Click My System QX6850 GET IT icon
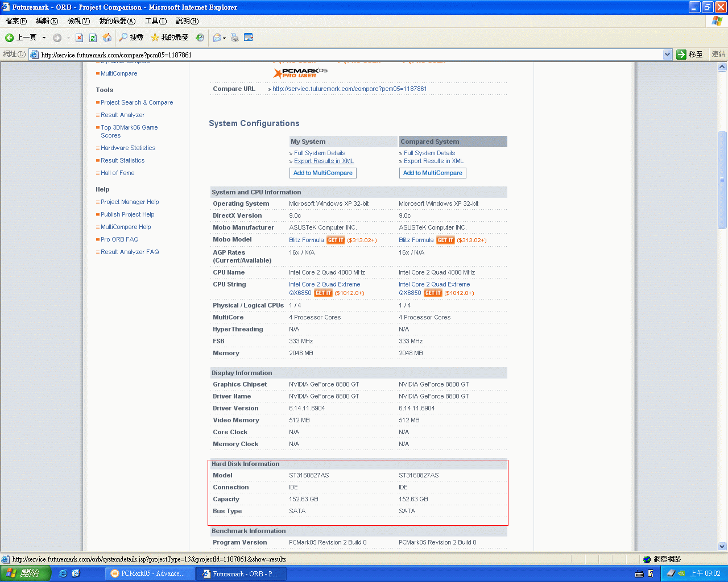Image resolution: width=728 pixels, height=582 pixels. coord(323,293)
